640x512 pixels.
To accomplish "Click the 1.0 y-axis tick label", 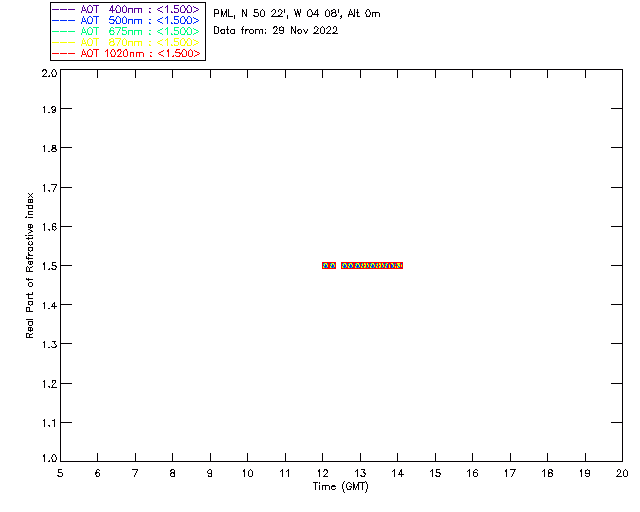I will [49, 459].
